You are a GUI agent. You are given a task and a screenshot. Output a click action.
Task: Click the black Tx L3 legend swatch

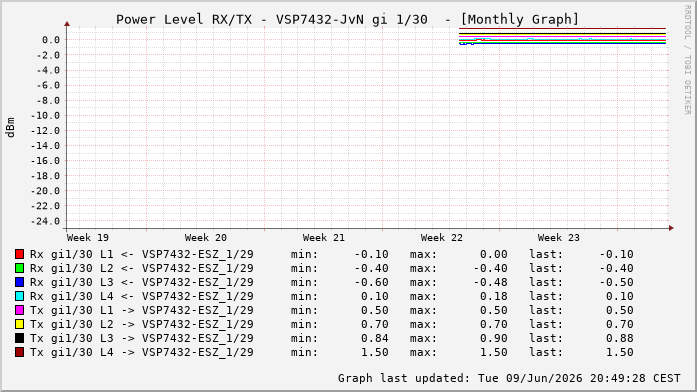coord(20,338)
